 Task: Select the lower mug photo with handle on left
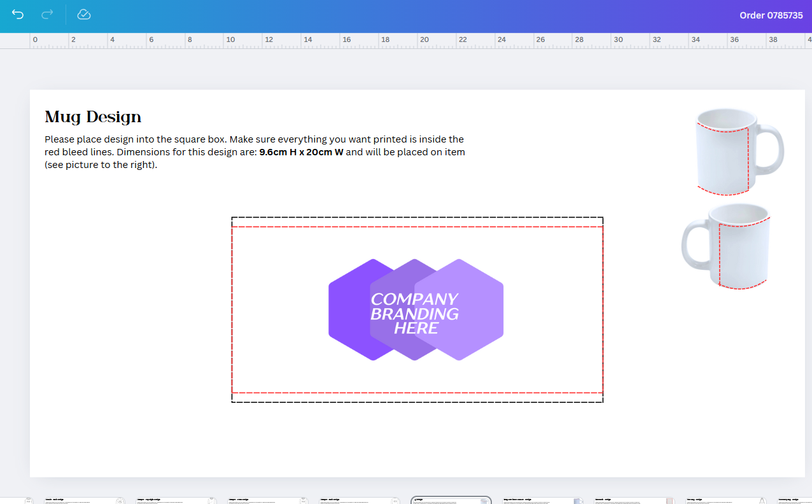click(x=725, y=246)
